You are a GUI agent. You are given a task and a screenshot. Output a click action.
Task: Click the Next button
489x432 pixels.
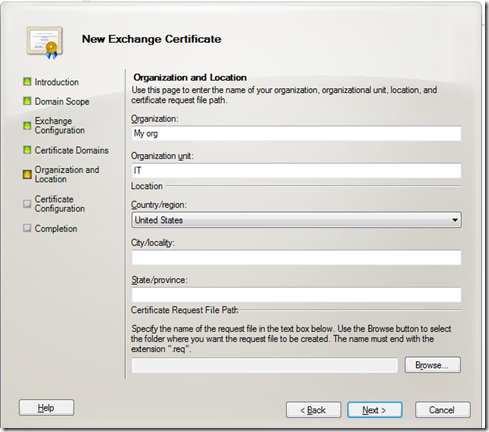point(375,410)
